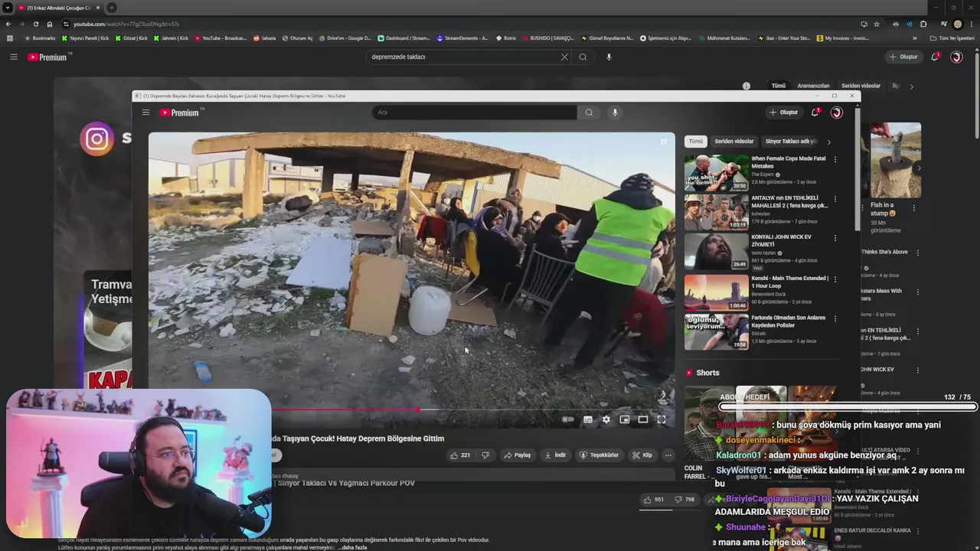Viewport: 980px width, 551px height.
Task: Click the search magnifier button in the front window
Action: (x=589, y=112)
